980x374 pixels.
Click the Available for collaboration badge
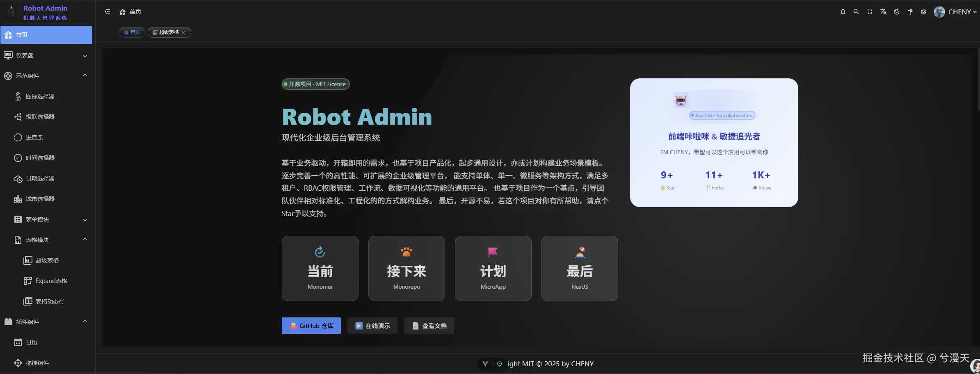722,116
